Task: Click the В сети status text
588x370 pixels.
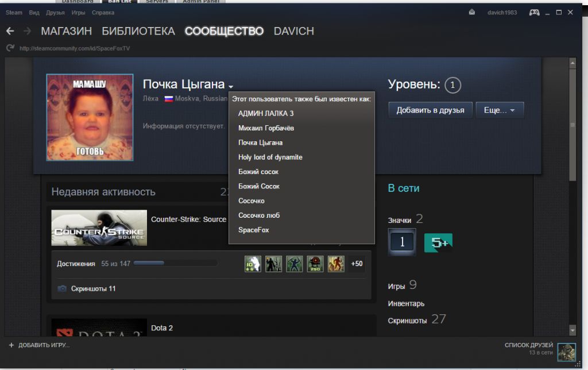Action: click(404, 188)
